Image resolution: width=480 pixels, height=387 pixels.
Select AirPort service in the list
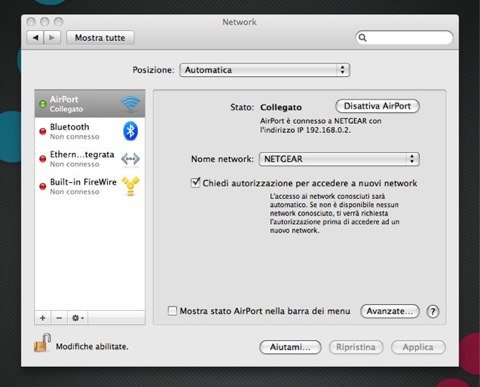(x=90, y=104)
